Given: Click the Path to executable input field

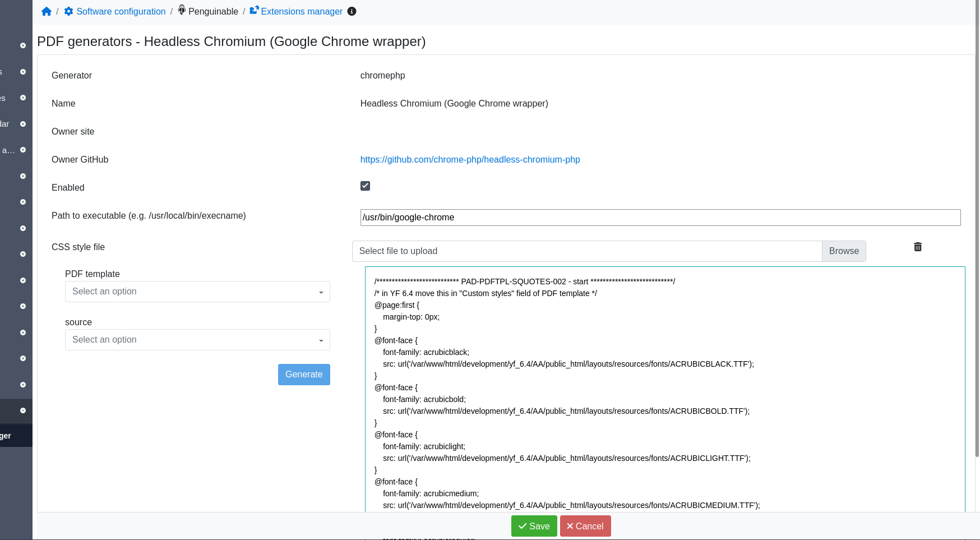Looking at the screenshot, I should [660, 218].
